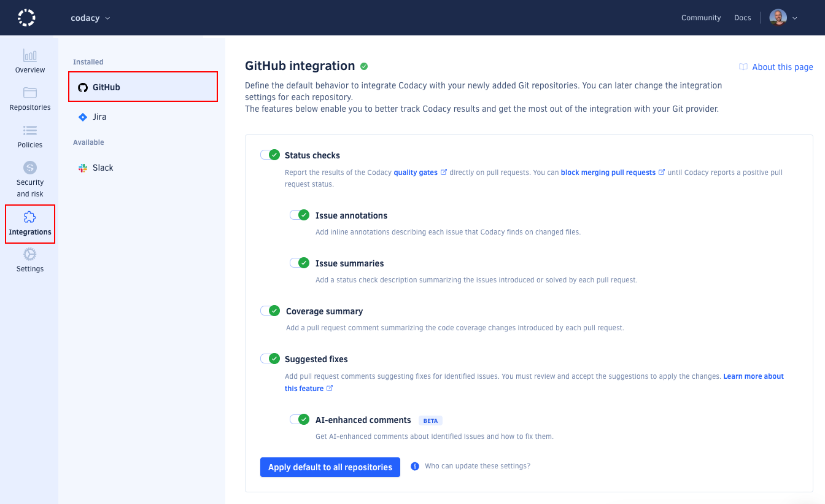Click the info icon beside Who can update

(415, 466)
